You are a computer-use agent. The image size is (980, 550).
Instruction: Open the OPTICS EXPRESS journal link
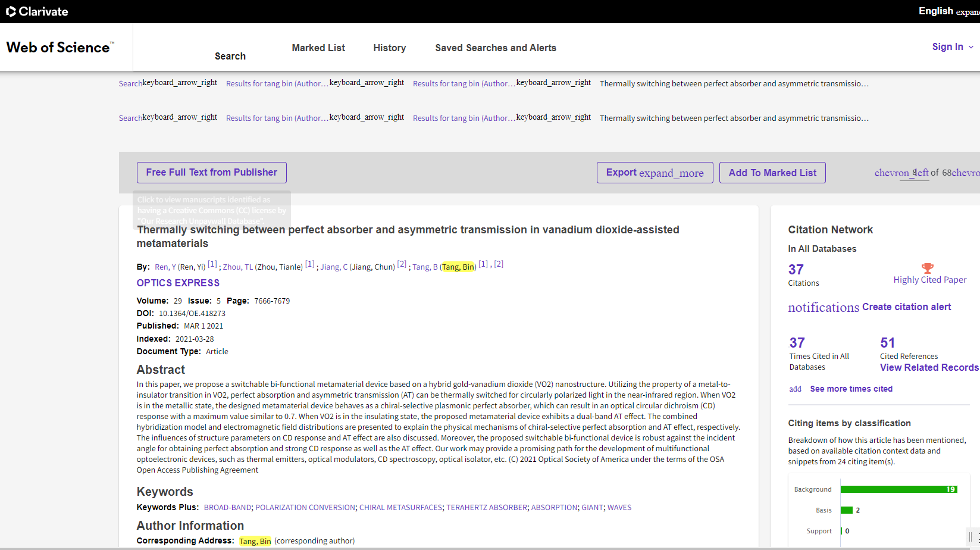[178, 283]
